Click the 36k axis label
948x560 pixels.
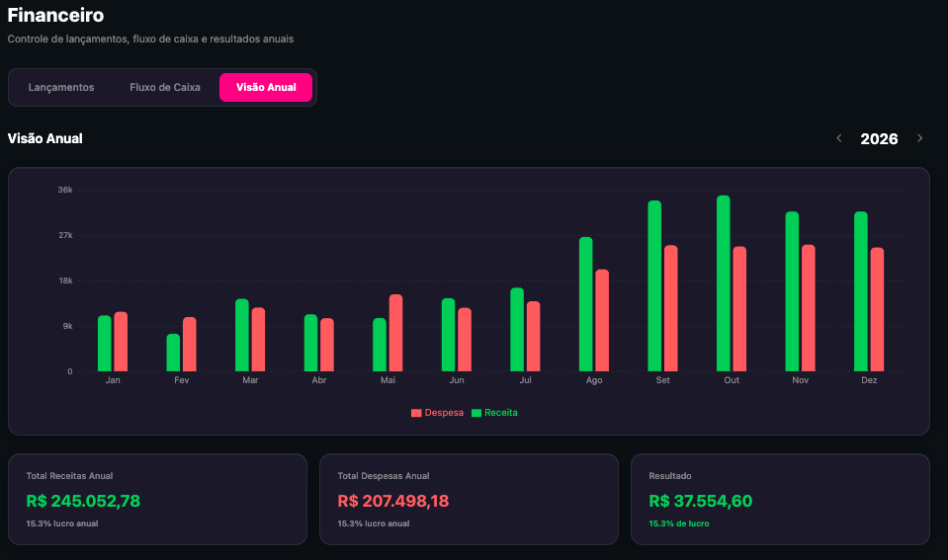click(x=65, y=190)
